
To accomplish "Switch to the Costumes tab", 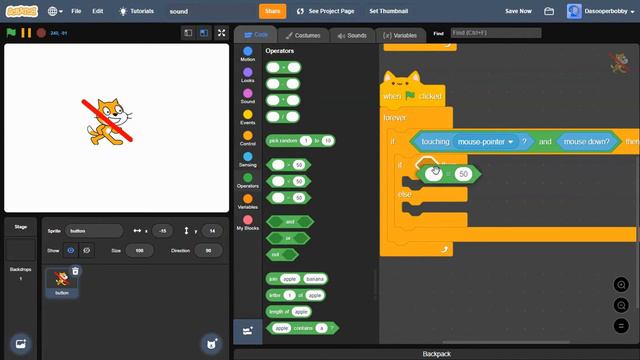I will [x=303, y=36].
